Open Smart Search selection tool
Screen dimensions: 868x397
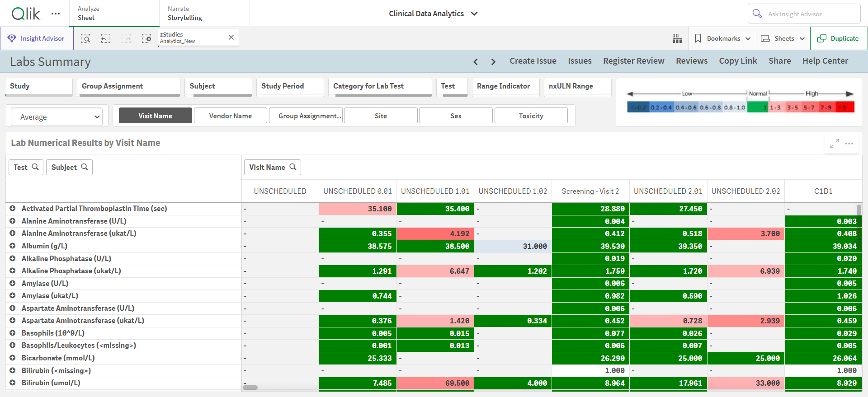[x=85, y=38]
